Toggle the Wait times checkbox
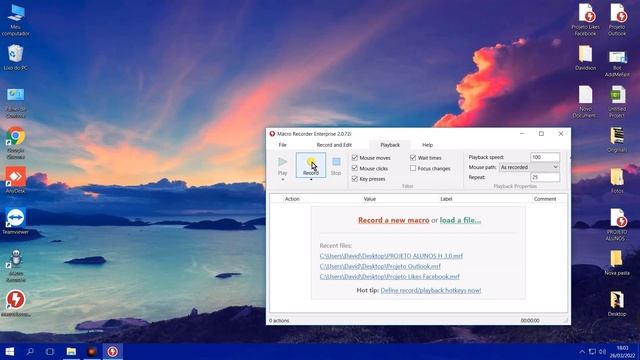Screen dimensions: 640x360 click(413, 158)
